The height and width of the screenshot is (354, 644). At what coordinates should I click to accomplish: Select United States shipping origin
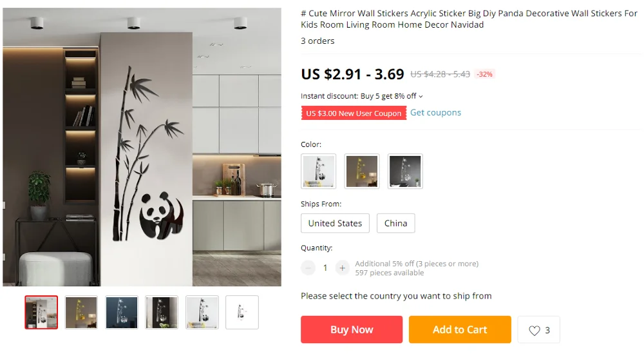(335, 223)
